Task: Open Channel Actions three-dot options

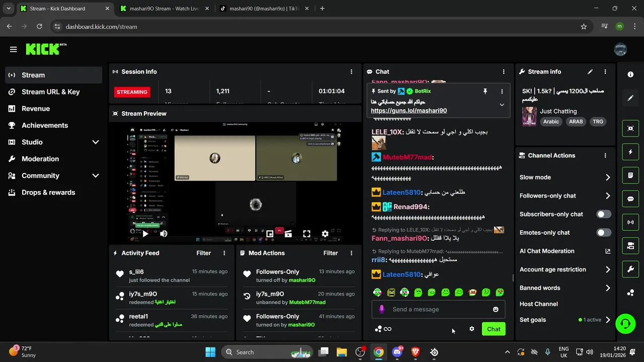Action: pyautogui.click(x=605, y=155)
